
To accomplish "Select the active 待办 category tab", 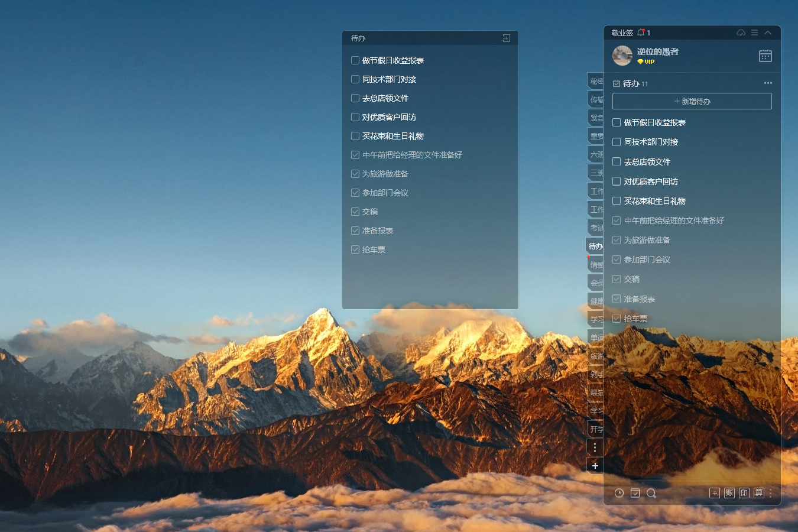I will tap(595, 246).
